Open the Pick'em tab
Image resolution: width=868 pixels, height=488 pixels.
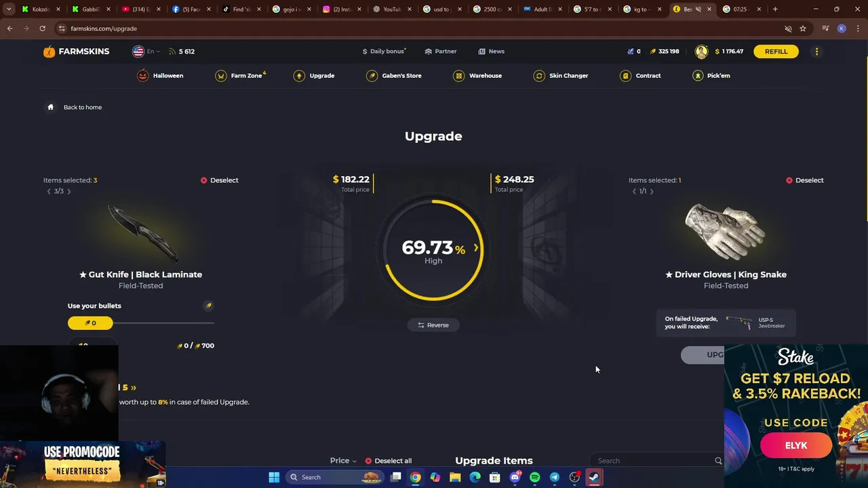pyautogui.click(x=711, y=76)
